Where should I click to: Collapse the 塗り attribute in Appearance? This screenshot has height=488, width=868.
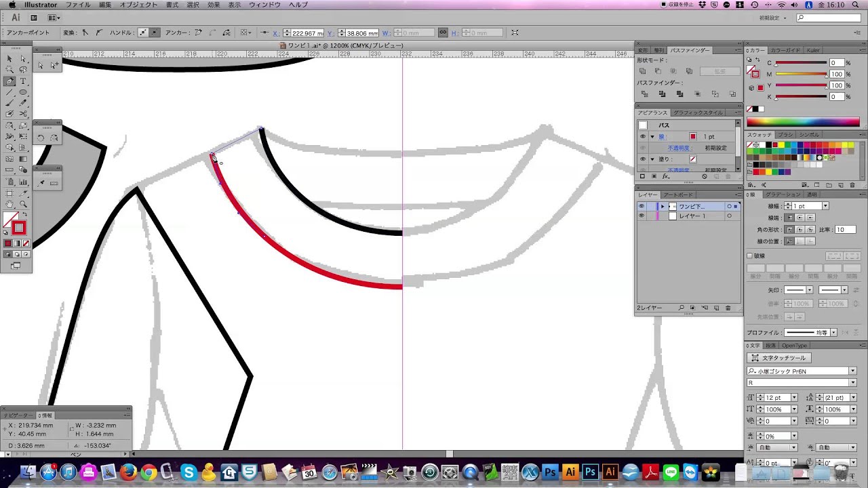coord(652,159)
